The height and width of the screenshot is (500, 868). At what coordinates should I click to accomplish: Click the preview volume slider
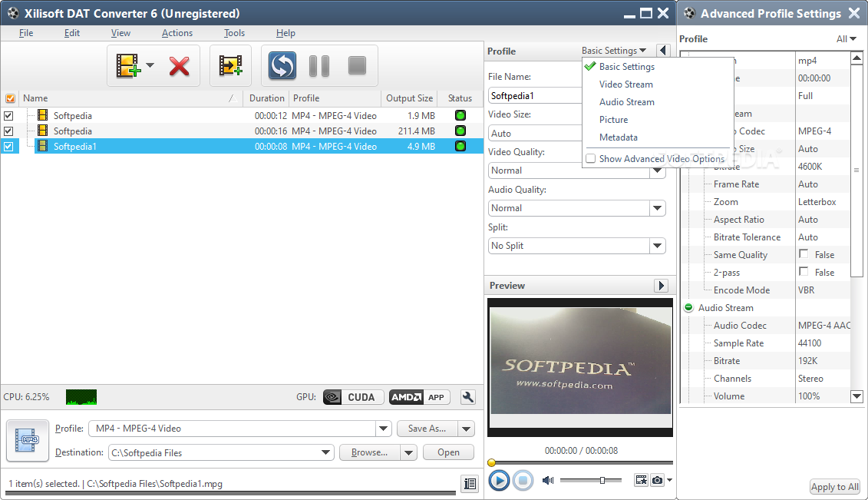[x=591, y=480]
